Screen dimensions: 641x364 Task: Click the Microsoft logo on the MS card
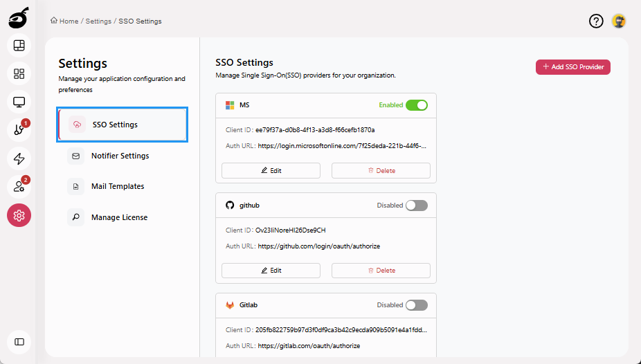coord(230,105)
